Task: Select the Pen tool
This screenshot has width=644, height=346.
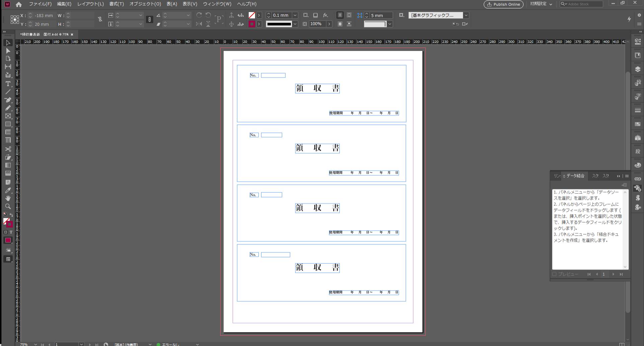Action: point(8,100)
